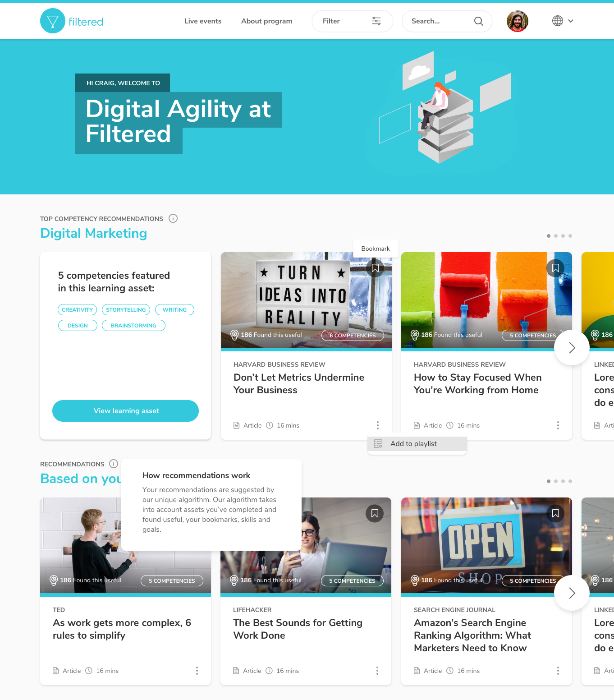Click the info icon next to Recommendations
This screenshot has width=614, height=700.
point(114,464)
